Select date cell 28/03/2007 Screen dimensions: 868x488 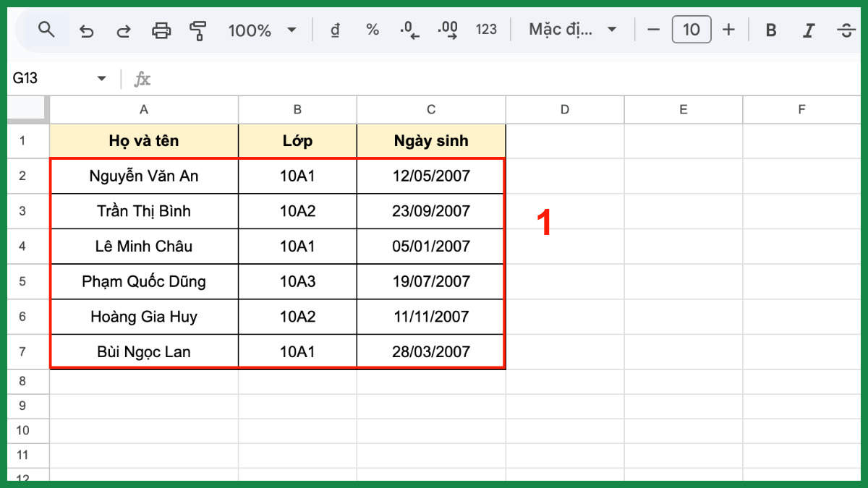tap(431, 352)
